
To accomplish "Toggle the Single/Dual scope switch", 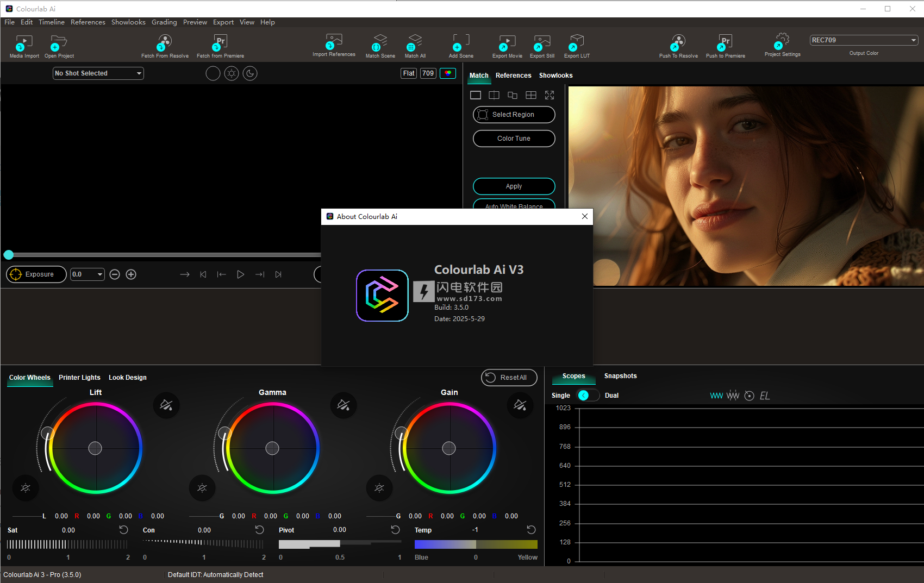I will click(x=588, y=396).
